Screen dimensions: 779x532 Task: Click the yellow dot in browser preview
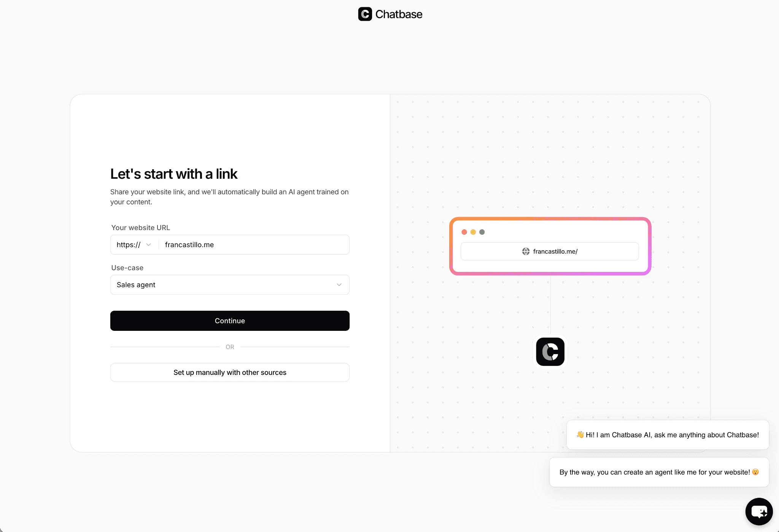[x=473, y=232]
